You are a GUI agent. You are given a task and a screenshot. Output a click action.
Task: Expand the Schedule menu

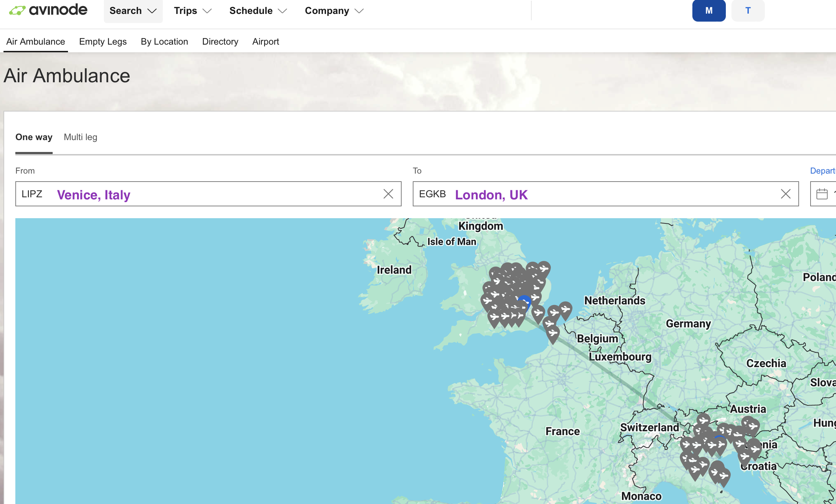click(258, 11)
